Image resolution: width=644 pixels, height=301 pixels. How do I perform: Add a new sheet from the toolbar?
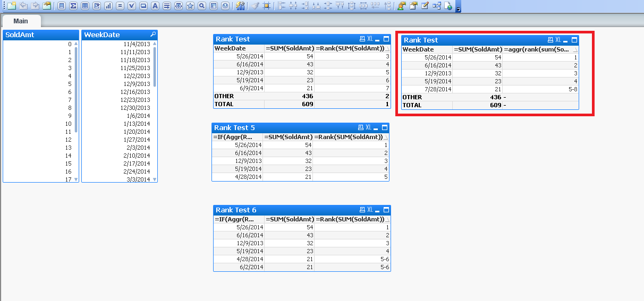coord(12,6)
